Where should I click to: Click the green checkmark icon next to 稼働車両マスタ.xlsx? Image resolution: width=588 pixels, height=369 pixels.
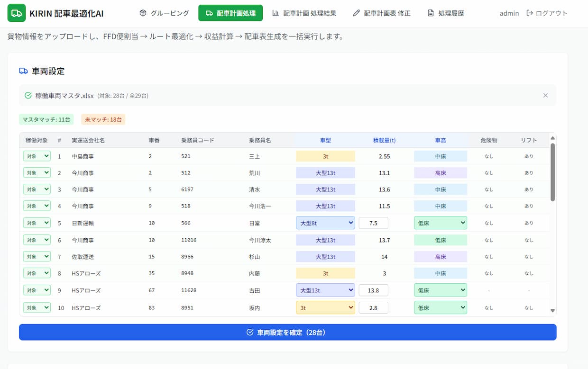click(x=28, y=95)
